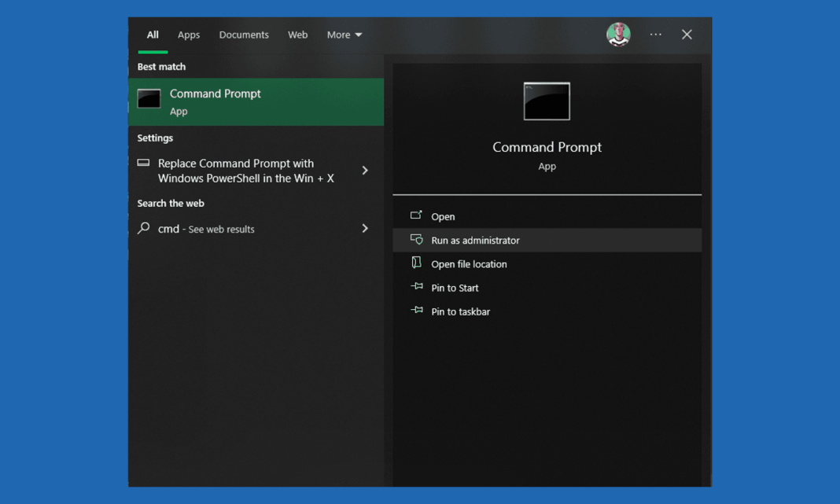
Task: Click the large Command Prompt preview icon
Action: [x=547, y=101]
